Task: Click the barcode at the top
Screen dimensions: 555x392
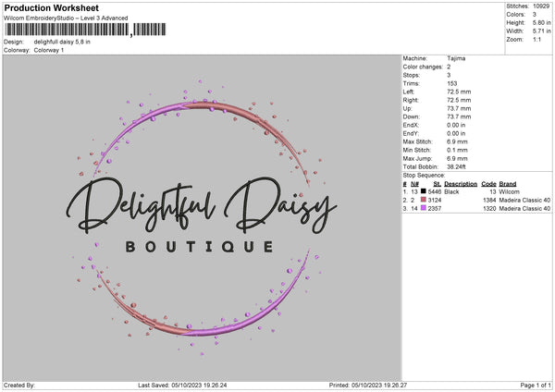Action: coord(85,30)
